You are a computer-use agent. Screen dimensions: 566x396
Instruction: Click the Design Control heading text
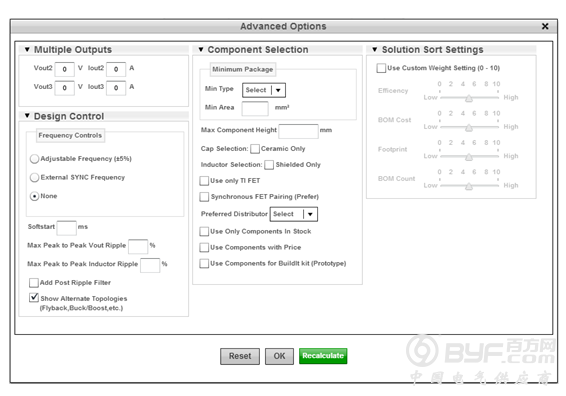coord(69,116)
